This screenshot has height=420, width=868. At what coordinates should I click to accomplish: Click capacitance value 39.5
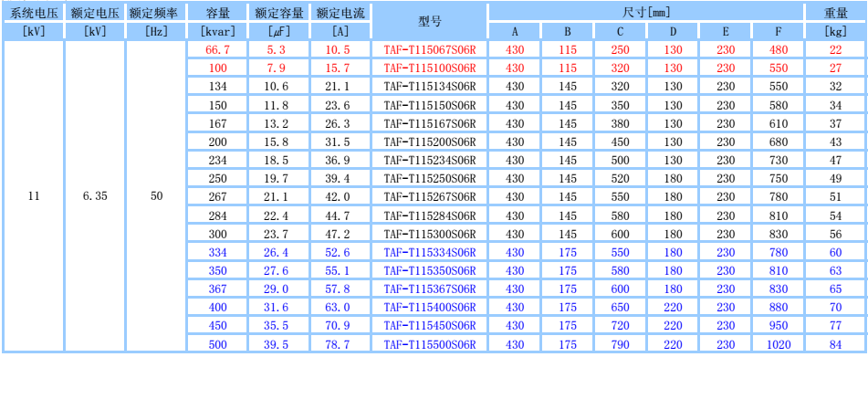278,344
